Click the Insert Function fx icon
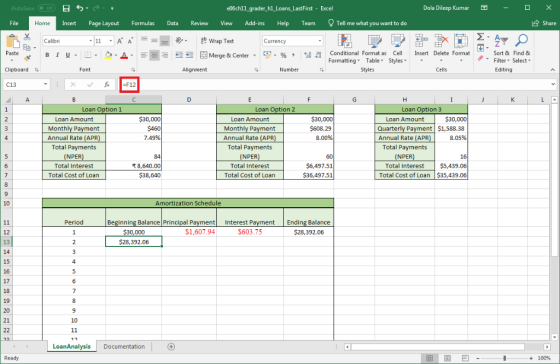The height and width of the screenshot is (364, 560). (107, 85)
